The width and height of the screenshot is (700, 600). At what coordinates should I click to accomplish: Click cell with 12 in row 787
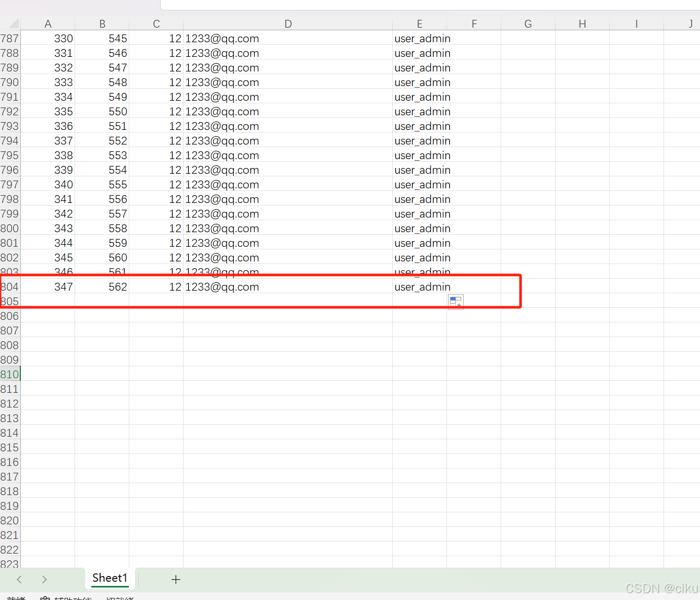click(x=156, y=39)
